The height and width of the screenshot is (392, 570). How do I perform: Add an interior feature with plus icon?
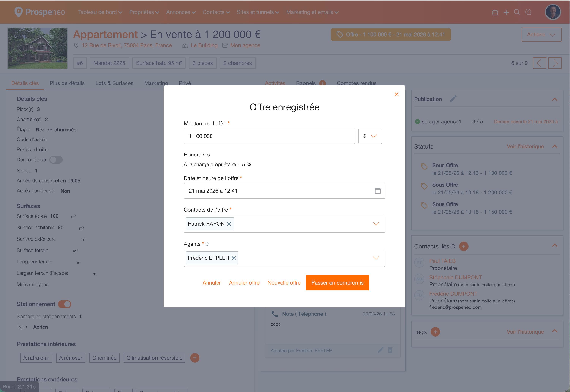click(x=195, y=358)
